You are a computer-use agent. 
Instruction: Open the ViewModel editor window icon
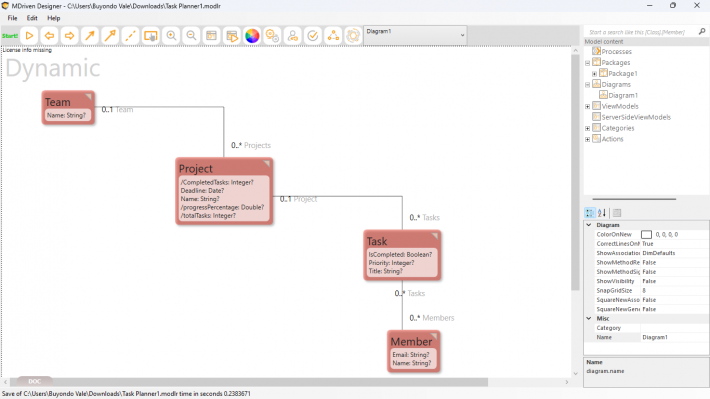(211, 35)
